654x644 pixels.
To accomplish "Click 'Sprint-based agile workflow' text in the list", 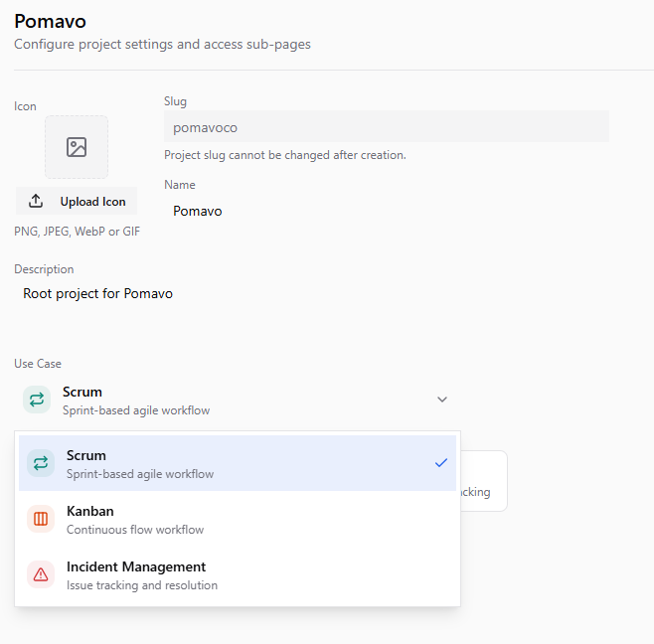I will [140, 474].
